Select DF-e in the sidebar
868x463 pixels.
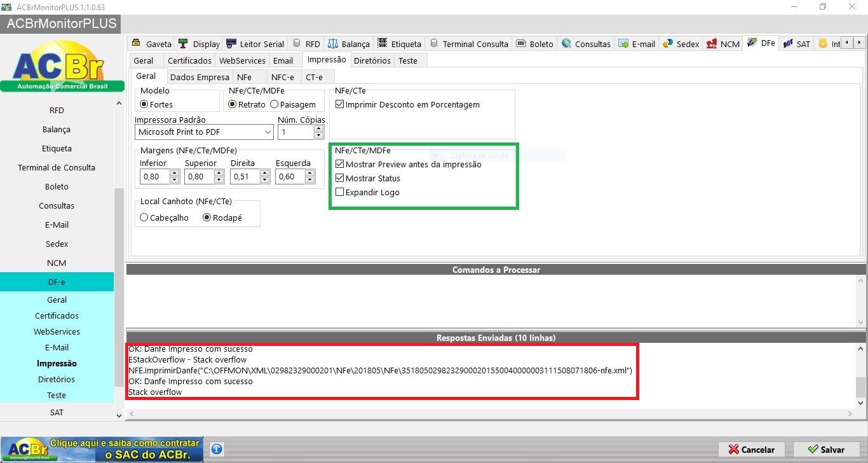57,282
